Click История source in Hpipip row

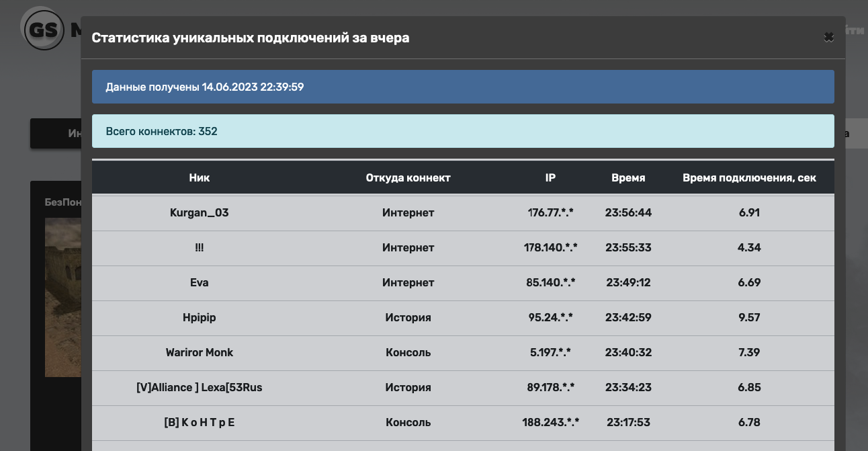(408, 317)
